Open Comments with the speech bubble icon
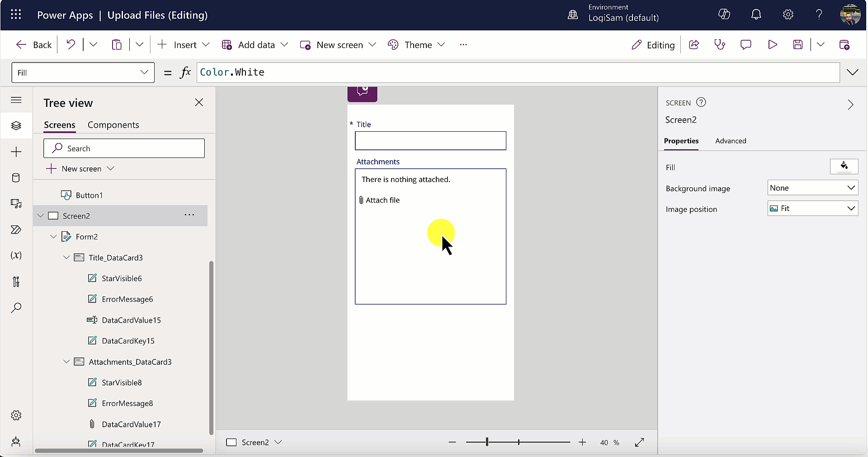Image resolution: width=868 pixels, height=457 pixels. [x=745, y=44]
